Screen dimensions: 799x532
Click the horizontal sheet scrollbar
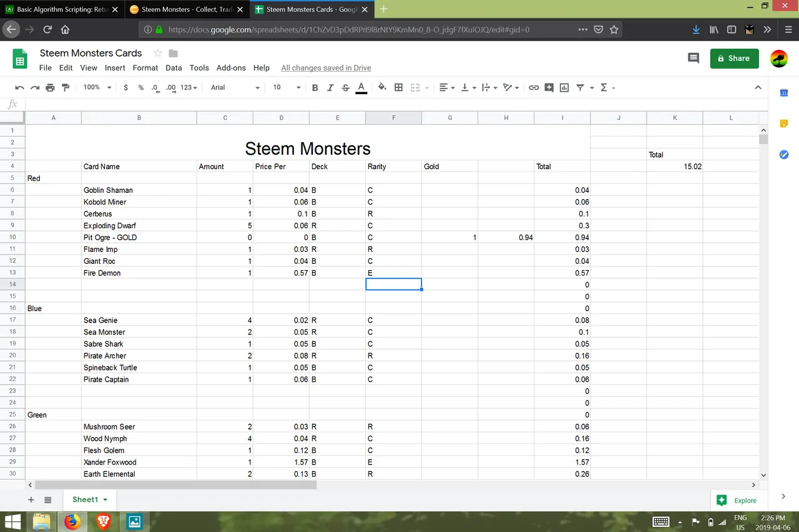pyautogui.click(x=176, y=485)
